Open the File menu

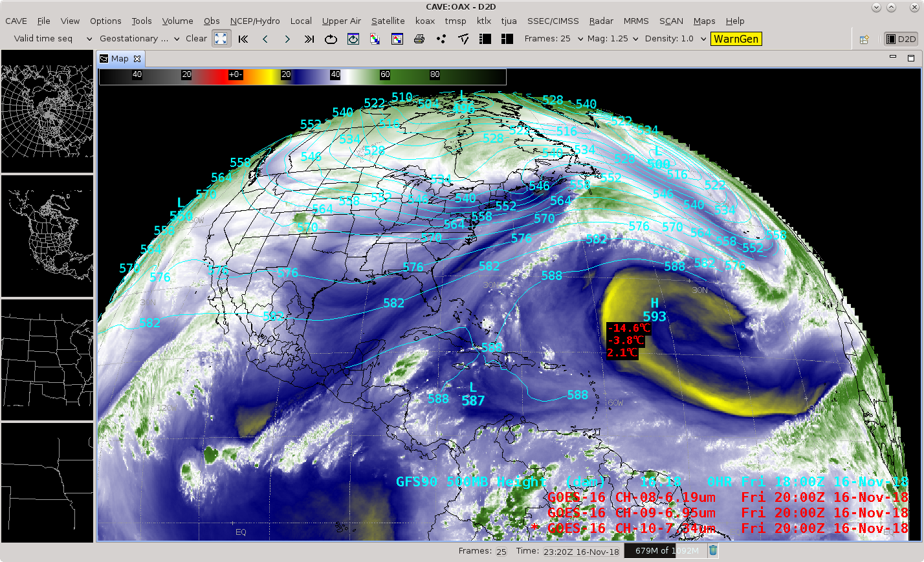pos(43,21)
